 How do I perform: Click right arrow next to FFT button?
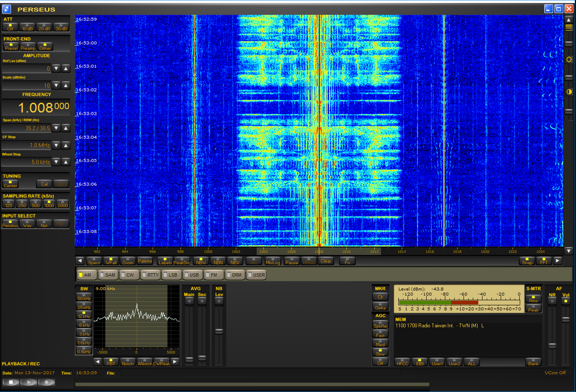(x=558, y=261)
